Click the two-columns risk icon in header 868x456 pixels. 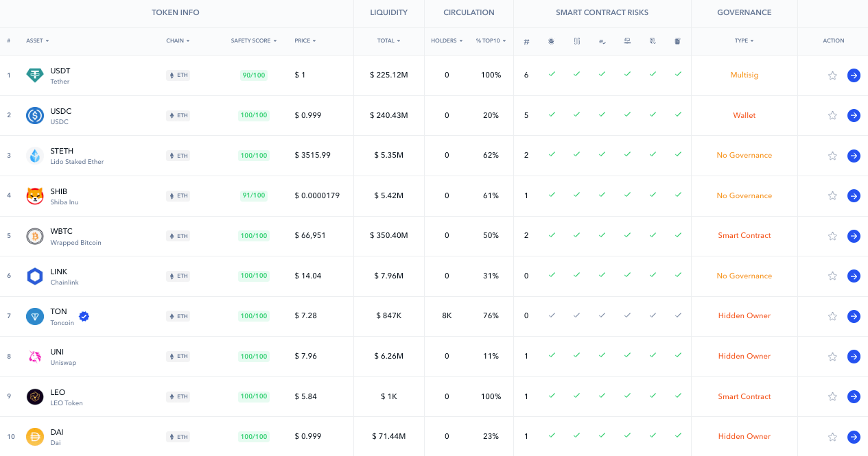point(576,41)
